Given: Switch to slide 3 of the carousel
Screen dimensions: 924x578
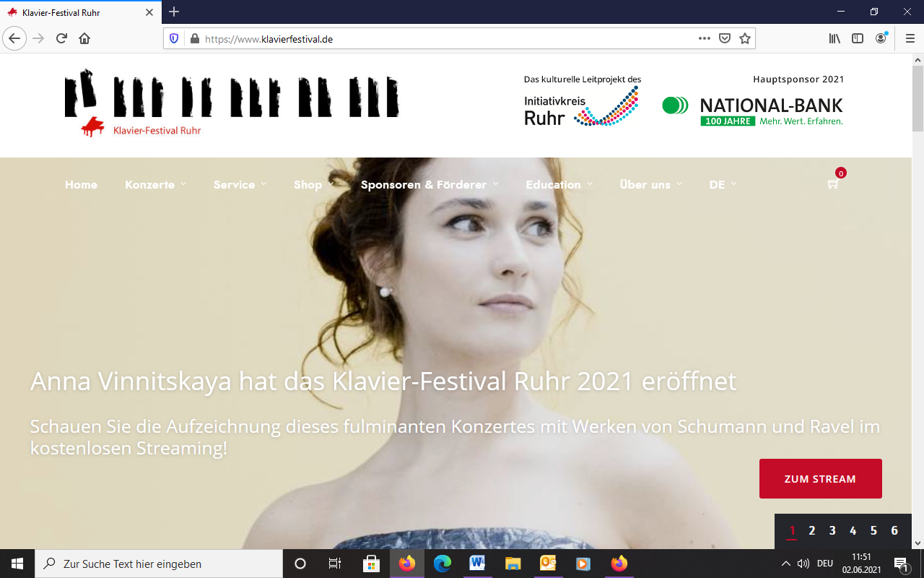Looking at the screenshot, I should coord(832,531).
